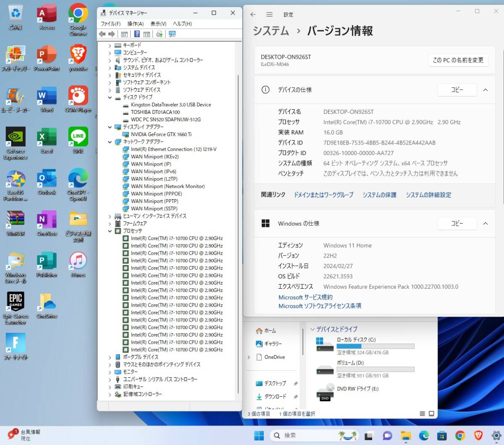
Task: Click the show/hide action pane toolbar icon
Action: pyautogui.click(x=147, y=34)
